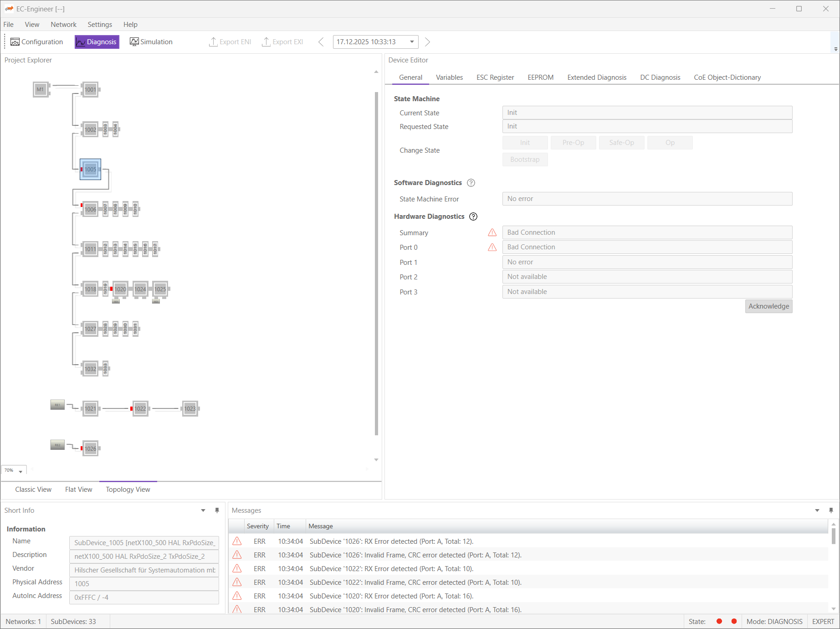Switch to Flat View

78,490
